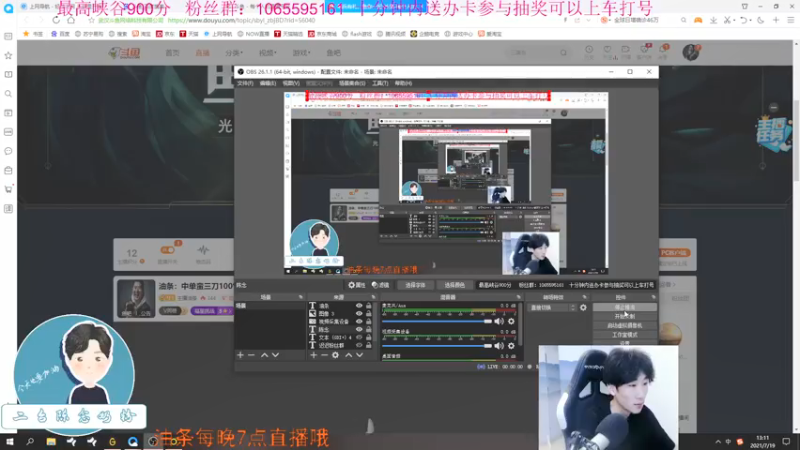
Task: Open OBS 场景集合(S) menu
Action: point(352,83)
